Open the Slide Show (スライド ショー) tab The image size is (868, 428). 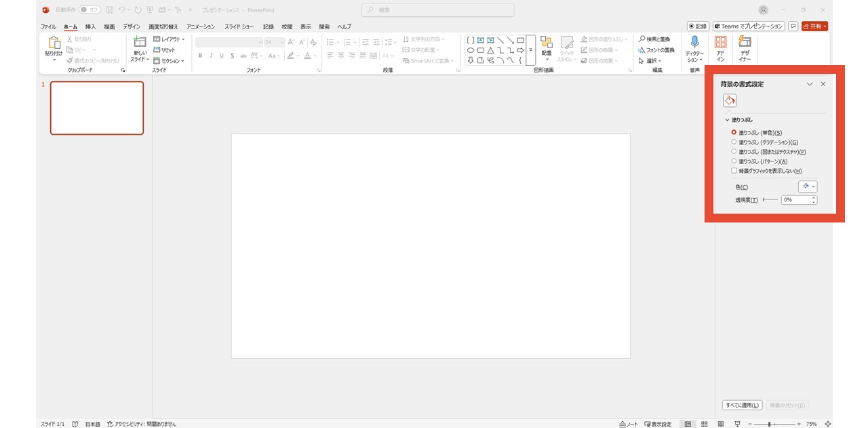pos(239,26)
